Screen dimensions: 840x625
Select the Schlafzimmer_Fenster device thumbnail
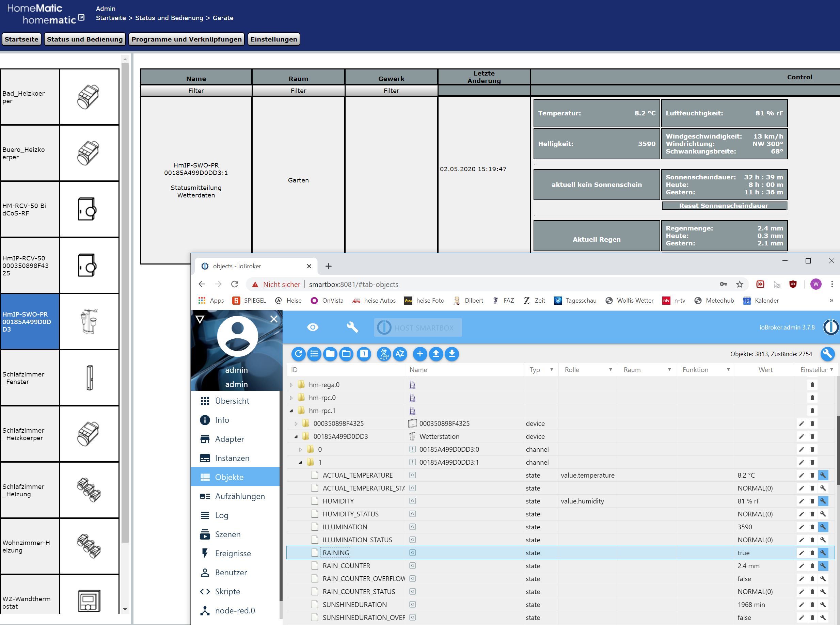[89, 378]
